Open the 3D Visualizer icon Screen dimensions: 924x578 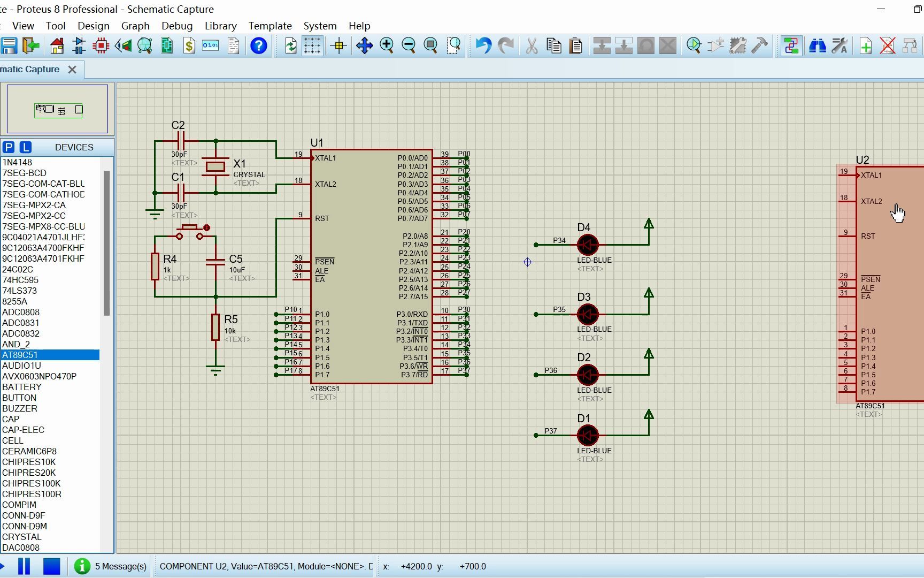[122, 45]
